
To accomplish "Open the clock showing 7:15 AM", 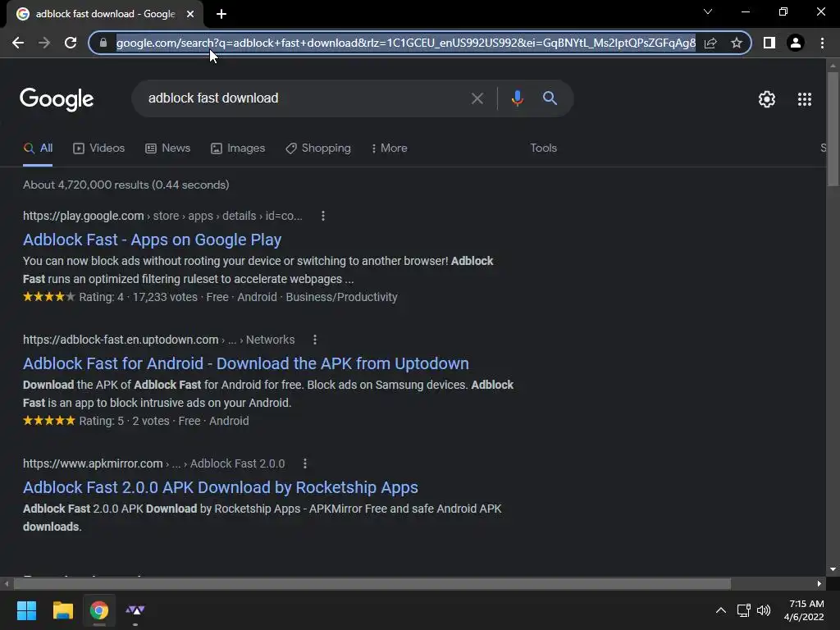I will [x=804, y=610].
